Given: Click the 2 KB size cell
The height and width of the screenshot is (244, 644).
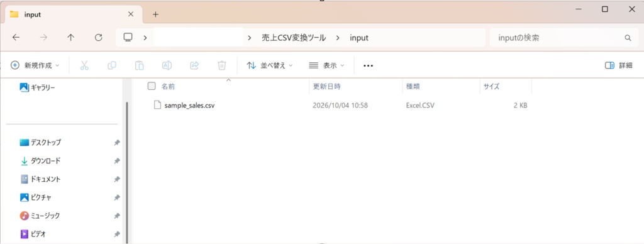Looking at the screenshot, I should pos(520,106).
